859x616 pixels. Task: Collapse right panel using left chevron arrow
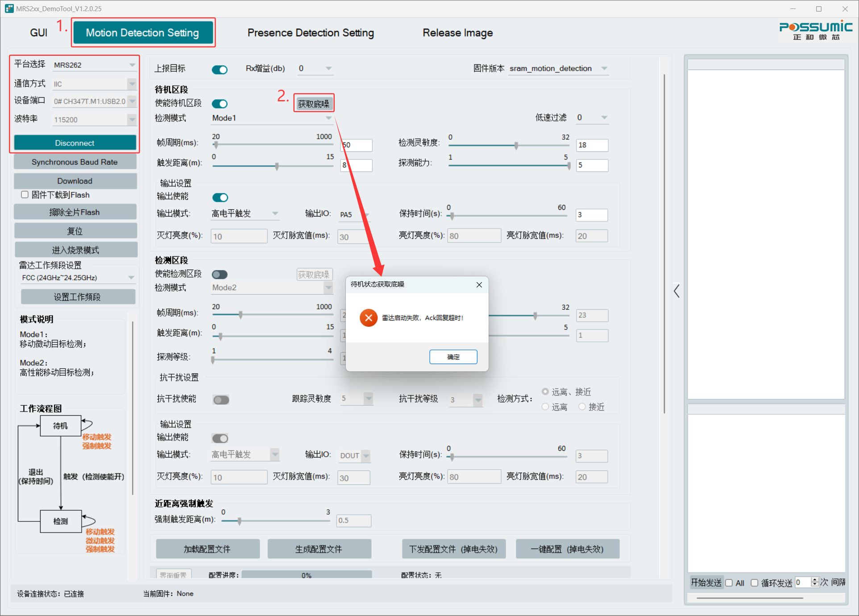click(676, 291)
